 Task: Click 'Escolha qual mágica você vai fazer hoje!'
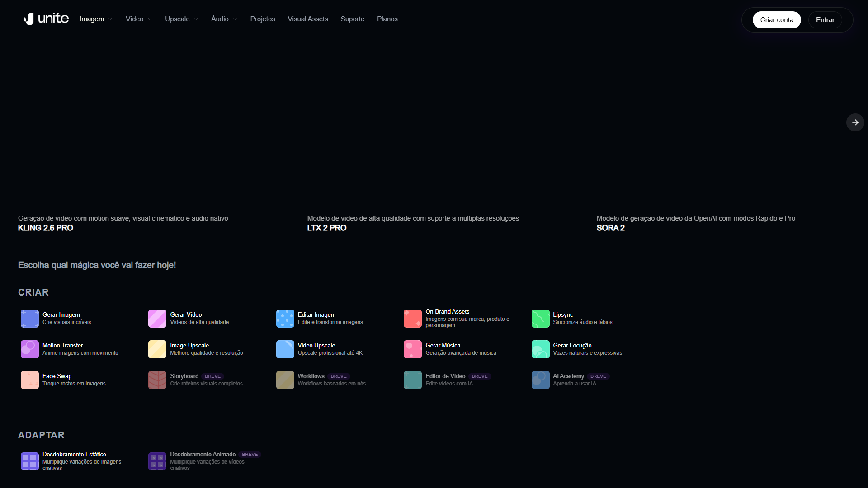97,265
